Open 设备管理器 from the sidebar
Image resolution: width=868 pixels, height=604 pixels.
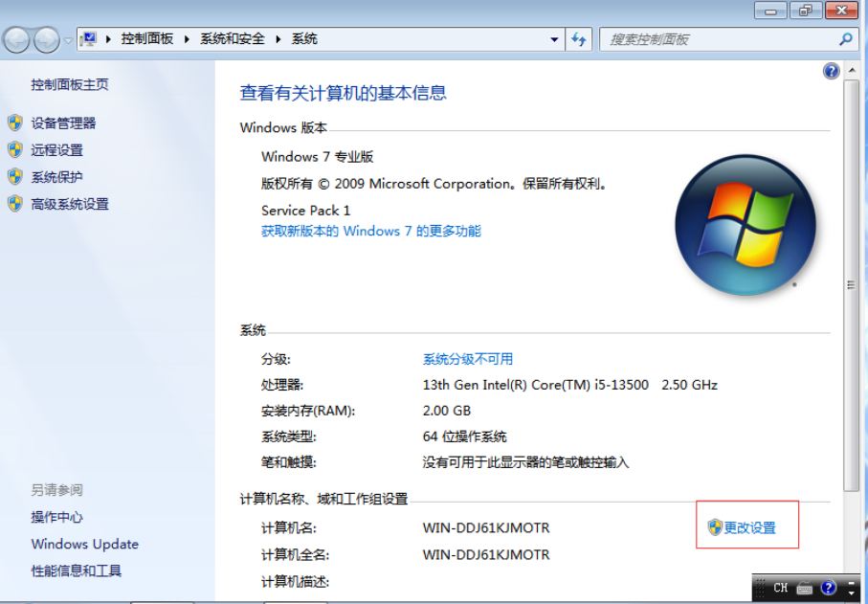coord(64,123)
